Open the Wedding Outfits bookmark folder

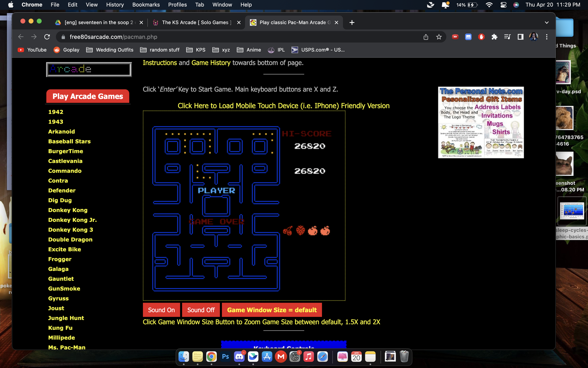(x=110, y=50)
